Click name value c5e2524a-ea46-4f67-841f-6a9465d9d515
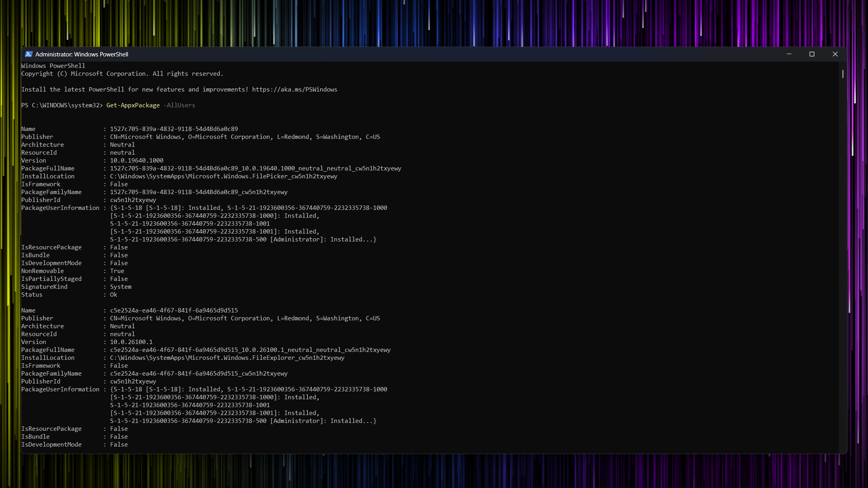Image resolution: width=868 pixels, height=488 pixels. pyautogui.click(x=174, y=310)
